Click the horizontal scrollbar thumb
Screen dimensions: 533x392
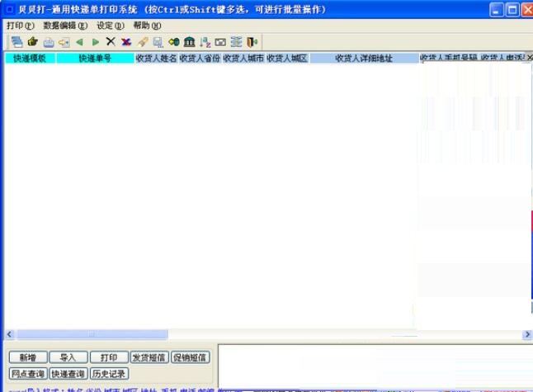tap(92, 334)
